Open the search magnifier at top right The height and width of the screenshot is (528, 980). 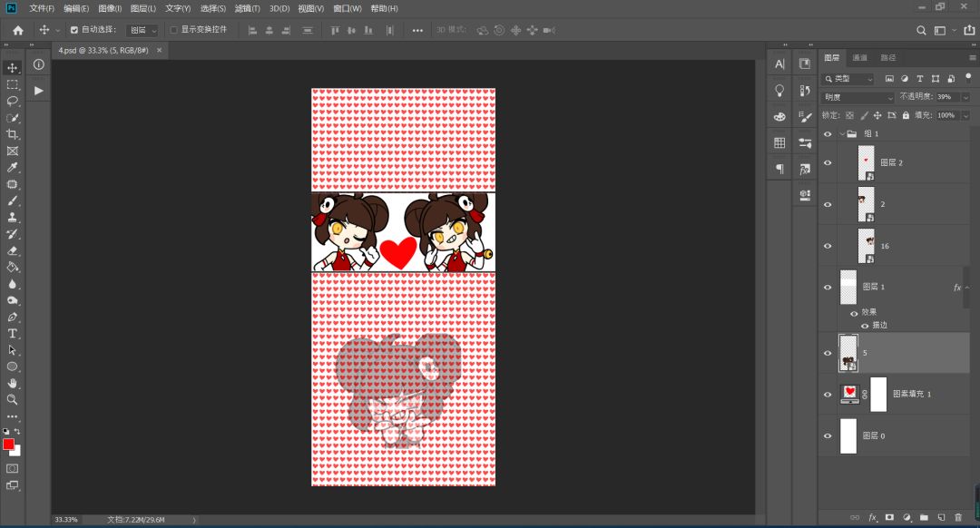[x=921, y=30]
